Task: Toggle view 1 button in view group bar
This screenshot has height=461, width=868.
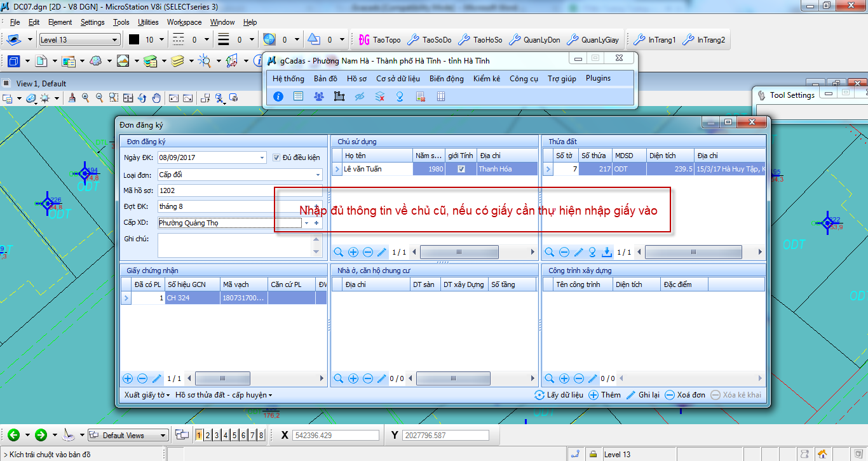Action: click(199, 435)
